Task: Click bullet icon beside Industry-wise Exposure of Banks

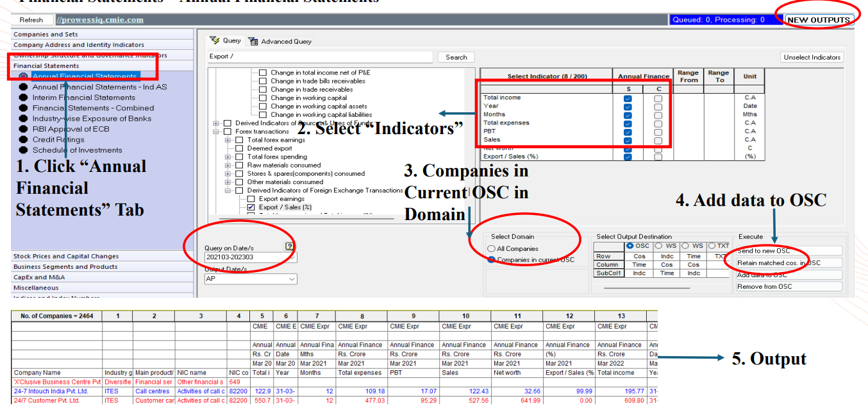Action: pyautogui.click(x=24, y=119)
